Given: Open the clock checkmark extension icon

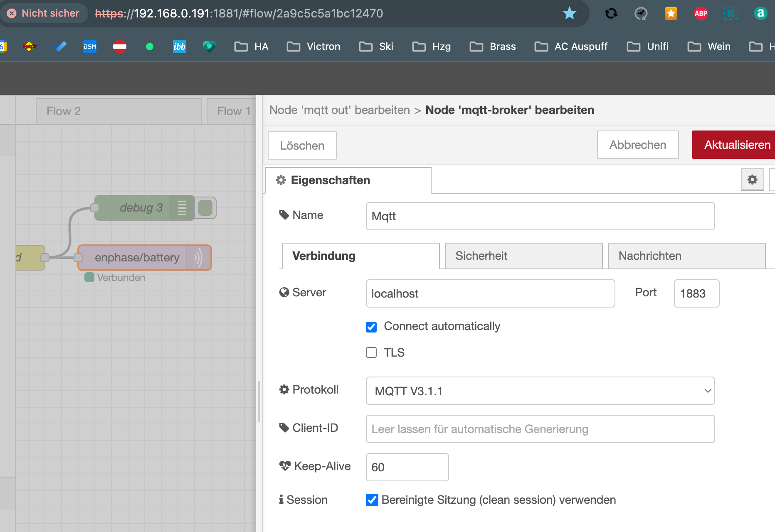Looking at the screenshot, I should [641, 13].
